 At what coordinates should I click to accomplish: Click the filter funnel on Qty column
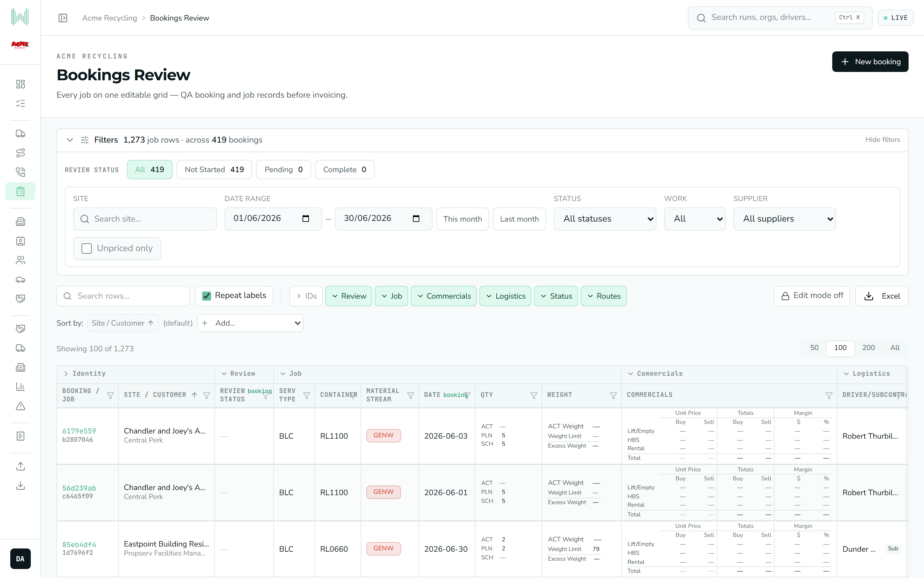point(534,396)
